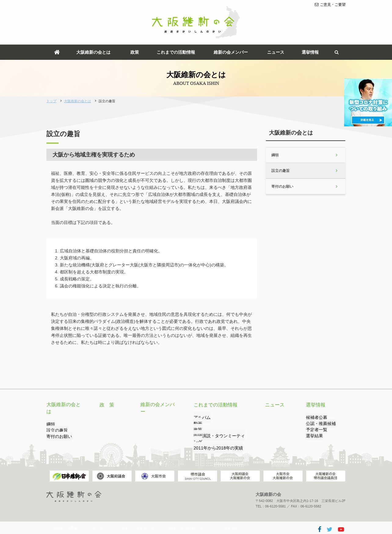This screenshot has width=392, height=534.
Task: Select 設立の趣旨 sidebar chevron
Action: 336,171
